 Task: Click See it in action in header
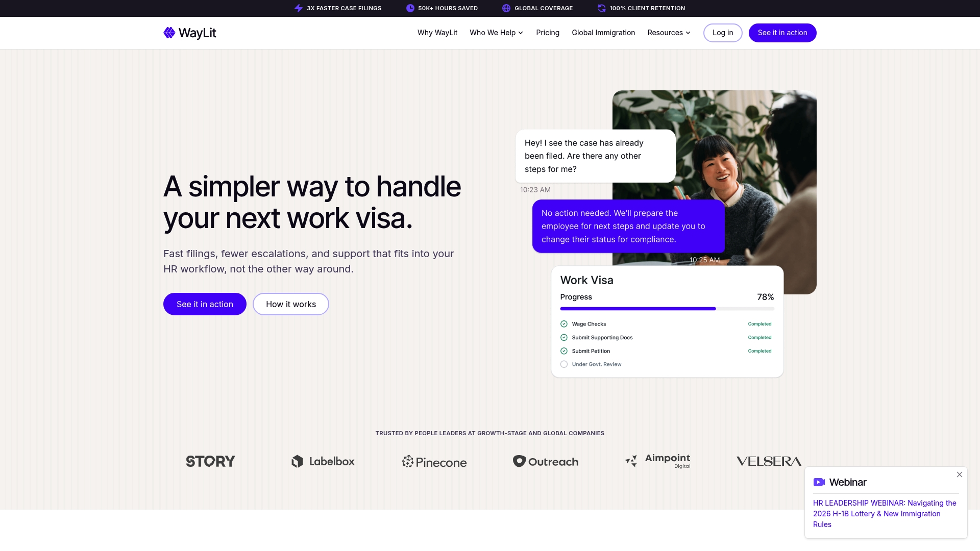click(782, 33)
